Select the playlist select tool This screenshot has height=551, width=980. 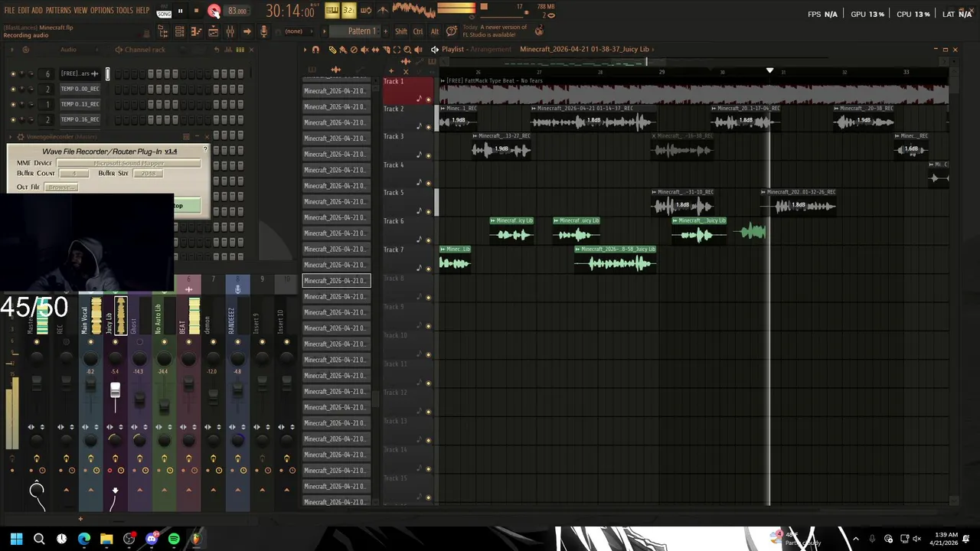point(397,50)
